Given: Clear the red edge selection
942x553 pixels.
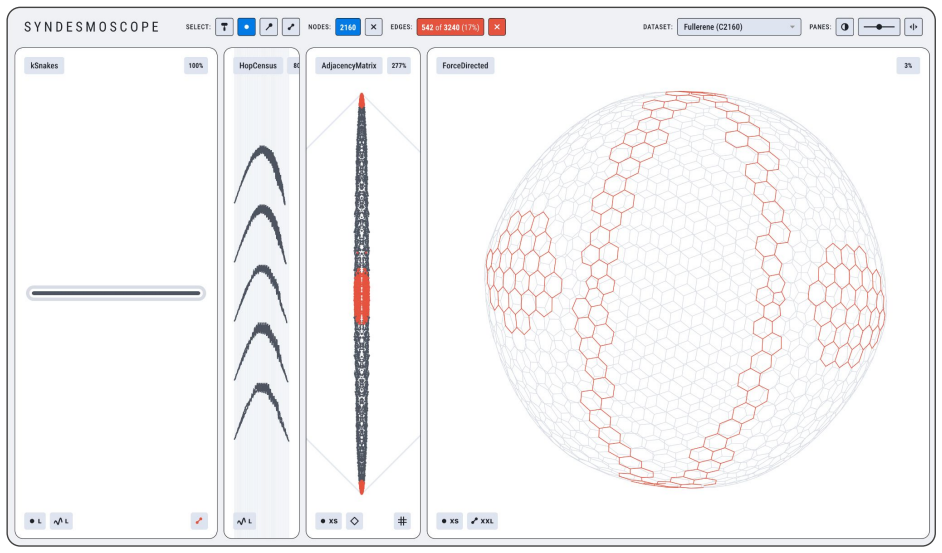Looking at the screenshot, I should click(497, 27).
